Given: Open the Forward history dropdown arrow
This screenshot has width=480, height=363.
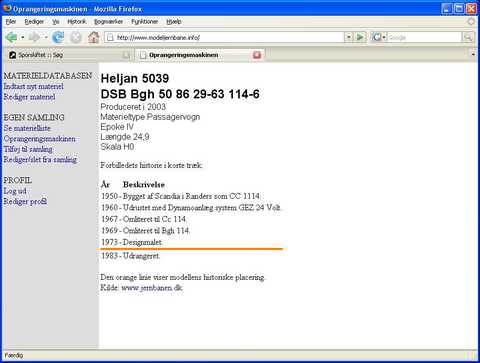Looking at the screenshot, I should click(46, 37).
